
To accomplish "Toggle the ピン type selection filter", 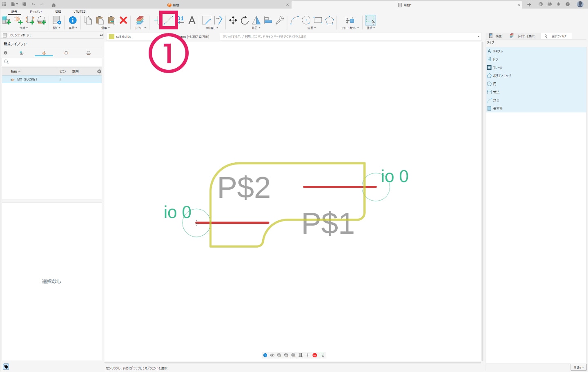I will tap(495, 60).
